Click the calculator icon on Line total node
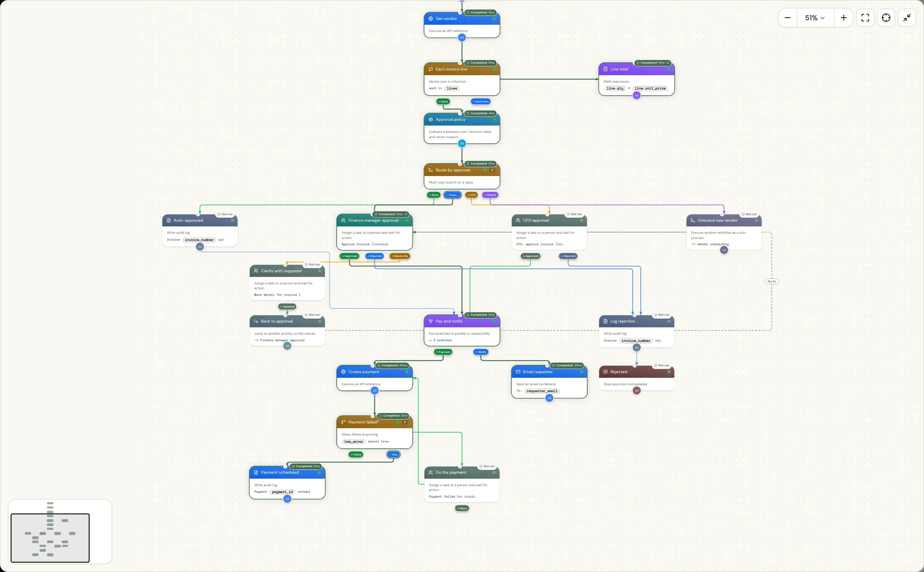The height and width of the screenshot is (572, 924). point(605,69)
